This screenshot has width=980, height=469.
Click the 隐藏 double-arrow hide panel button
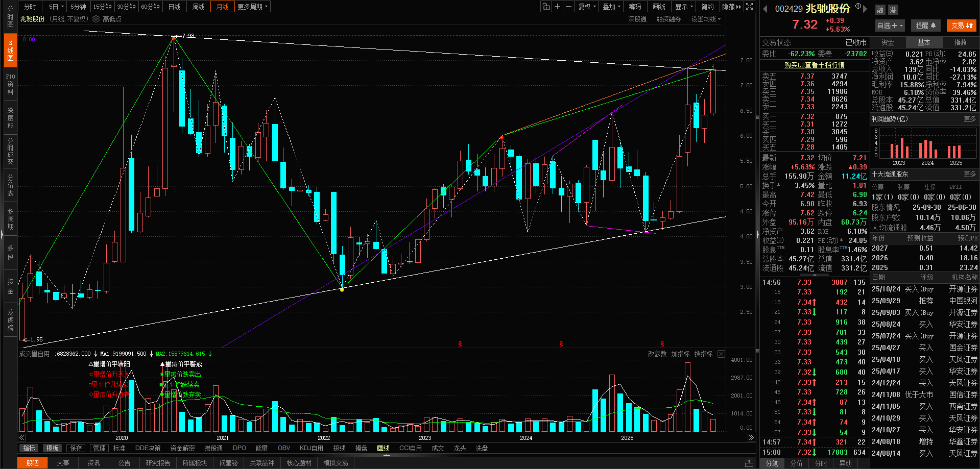point(731,7)
